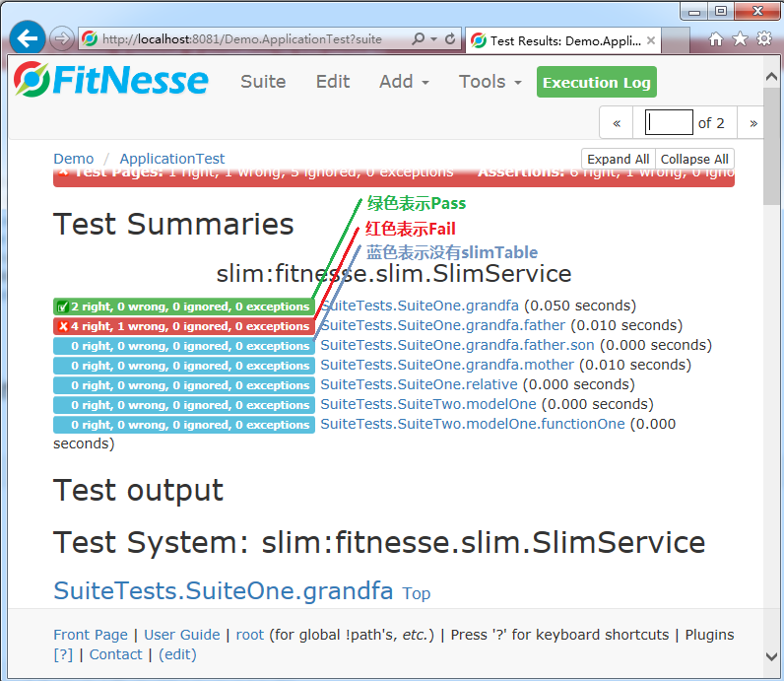Open SuiteTests.SuiteOne.grandfa.father summary link

pos(443,325)
